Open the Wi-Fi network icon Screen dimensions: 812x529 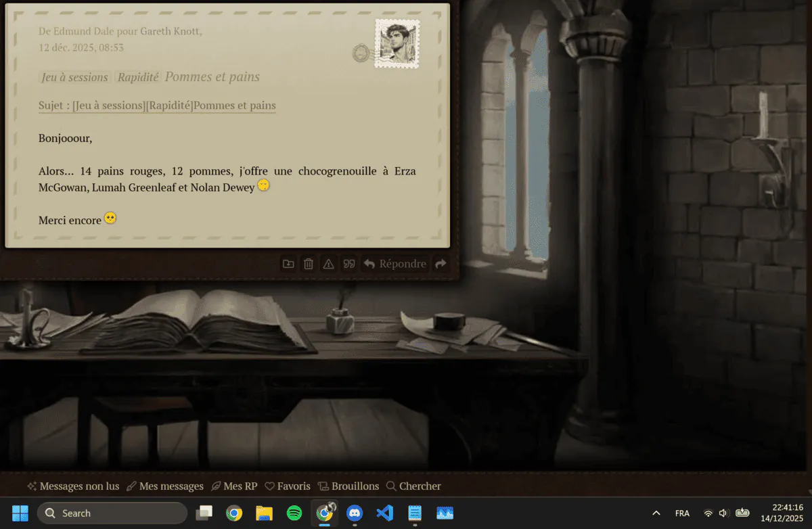point(708,513)
